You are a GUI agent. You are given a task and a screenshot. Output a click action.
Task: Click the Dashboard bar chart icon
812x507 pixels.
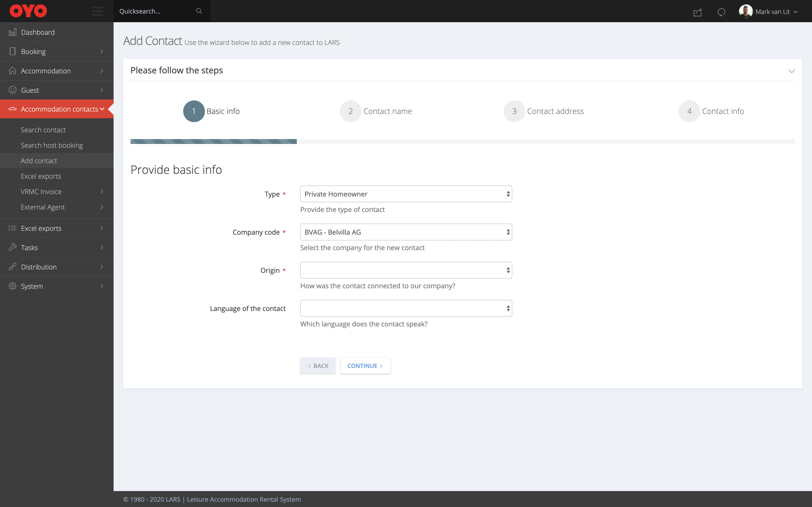click(x=12, y=32)
